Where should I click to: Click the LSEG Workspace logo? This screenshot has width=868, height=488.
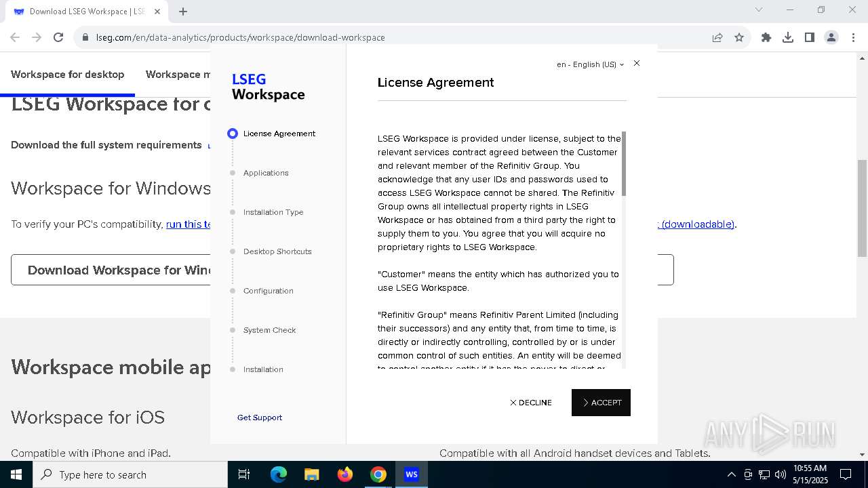(x=268, y=87)
